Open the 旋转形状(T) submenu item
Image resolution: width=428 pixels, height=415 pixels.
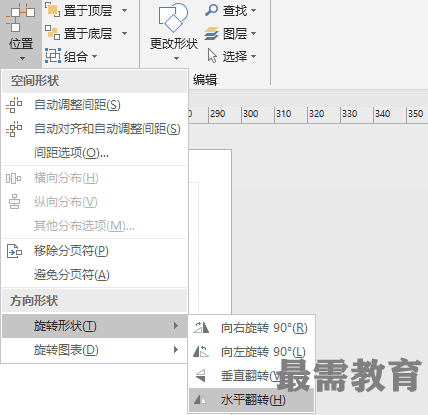point(95,326)
